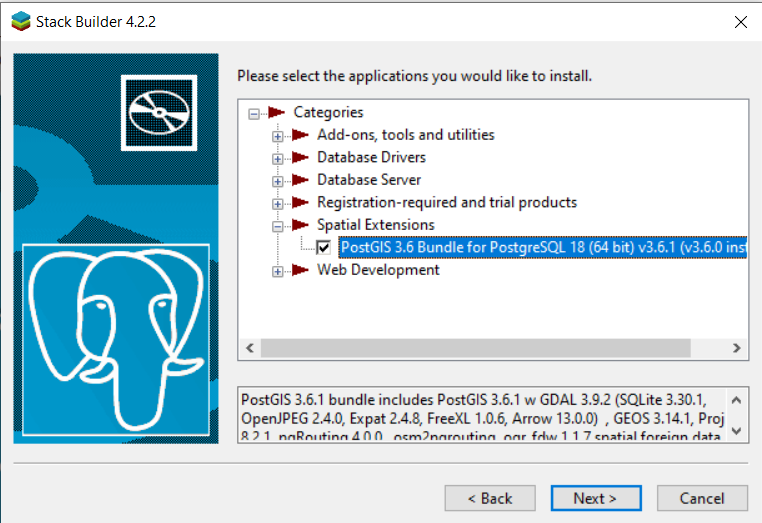Expand Registration-required and trial products
The width and height of the screenshot is (762, 523).
277,204
